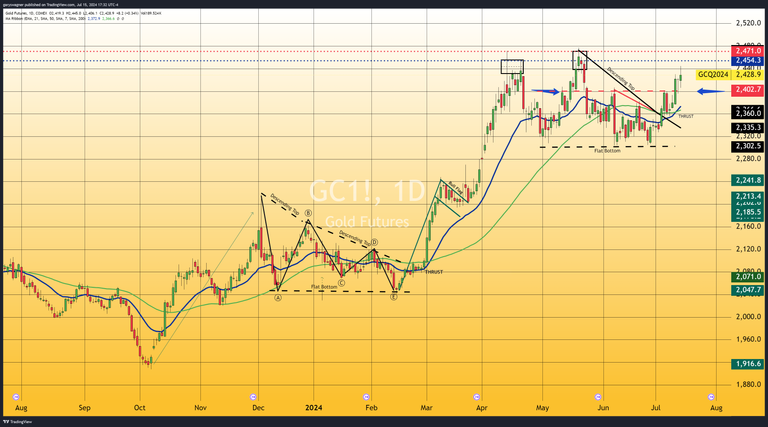Select the circled B wave label
768x427 pixels.
(x=308, y=213)
